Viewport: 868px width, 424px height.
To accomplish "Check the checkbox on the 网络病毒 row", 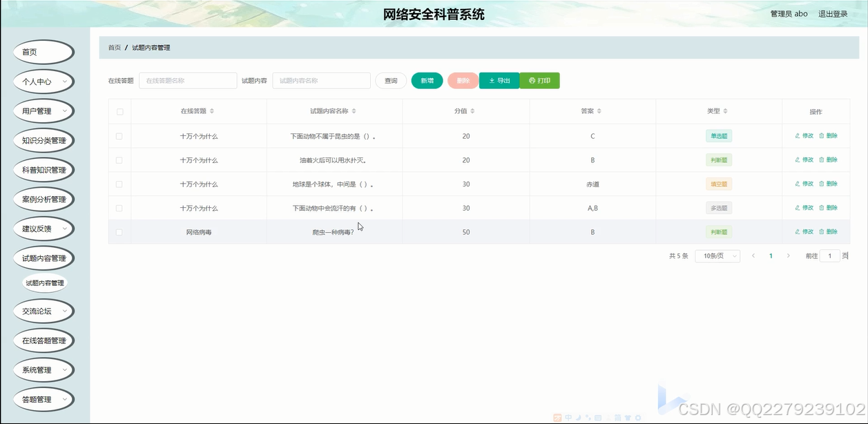I will point(119,231).
